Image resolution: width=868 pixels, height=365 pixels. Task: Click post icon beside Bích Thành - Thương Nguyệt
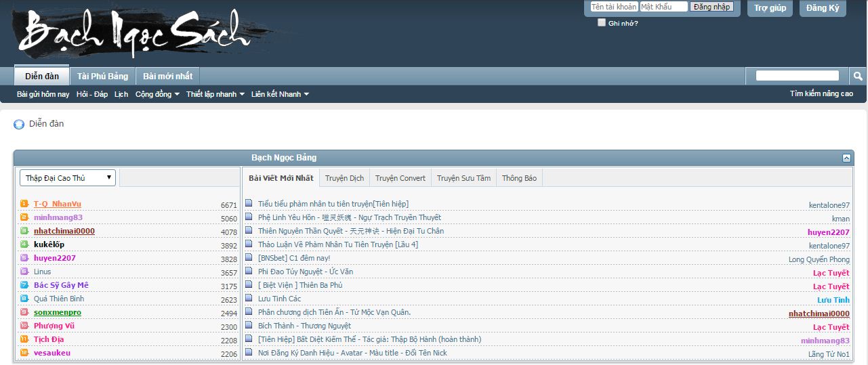point(249,326)
